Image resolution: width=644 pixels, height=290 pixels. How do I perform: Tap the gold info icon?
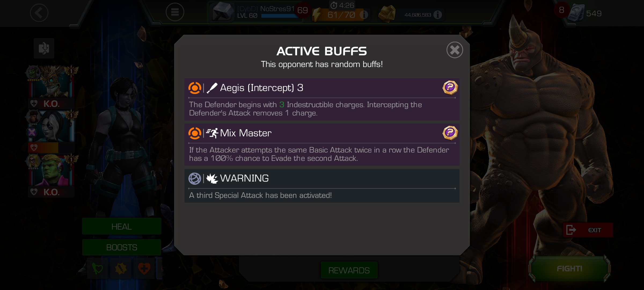(x=437, y=15)
